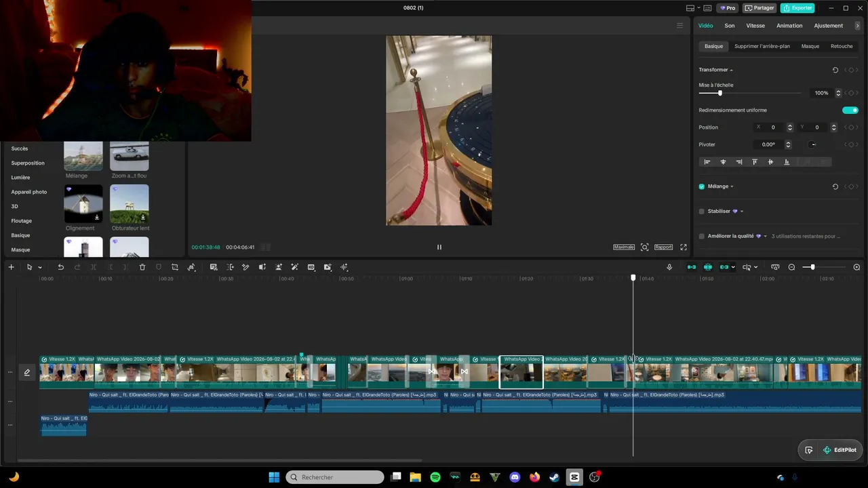Toggle main track magnet snapping
Image resolution: width=868 pixels, height=488 pixels.
click(692, 267)
